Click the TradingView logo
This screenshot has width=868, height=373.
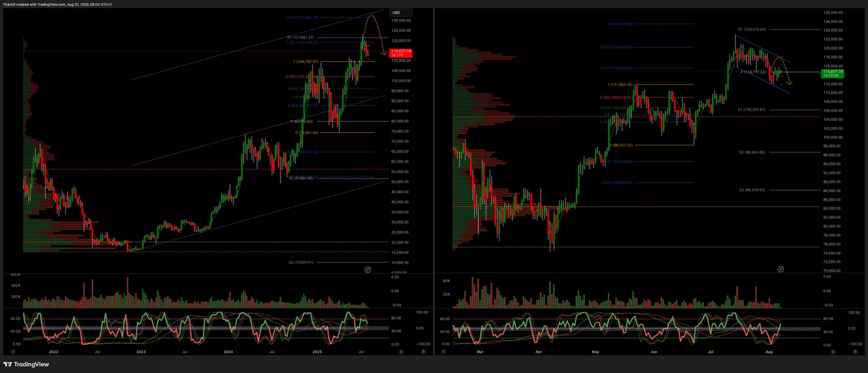coord(26,364)
